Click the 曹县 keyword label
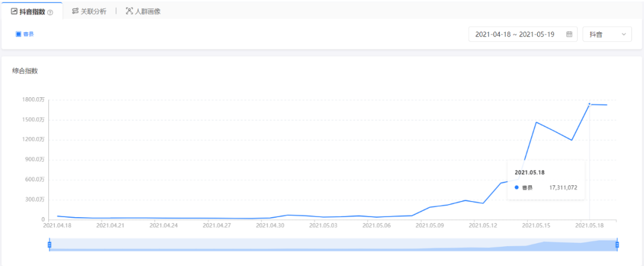This screenshot has width=644, height=266. (x=28, y=34)
